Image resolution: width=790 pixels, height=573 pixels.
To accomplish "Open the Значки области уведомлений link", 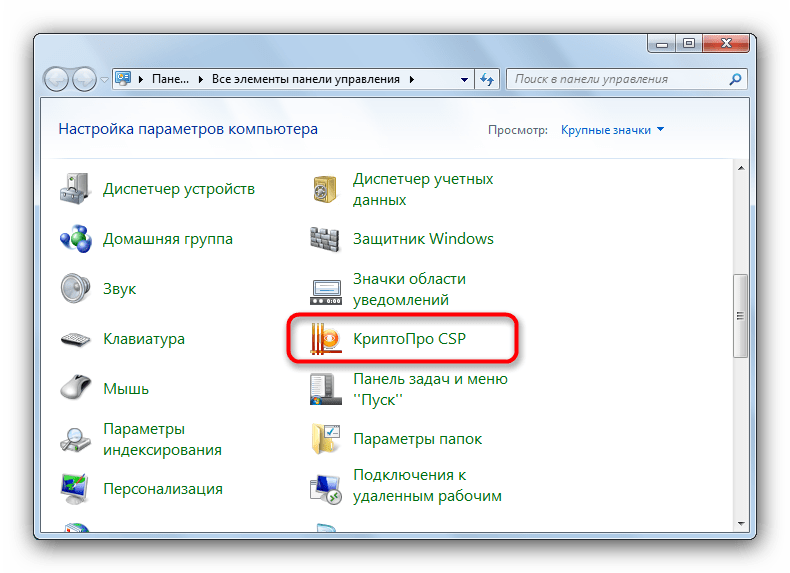I will [409, 289].
